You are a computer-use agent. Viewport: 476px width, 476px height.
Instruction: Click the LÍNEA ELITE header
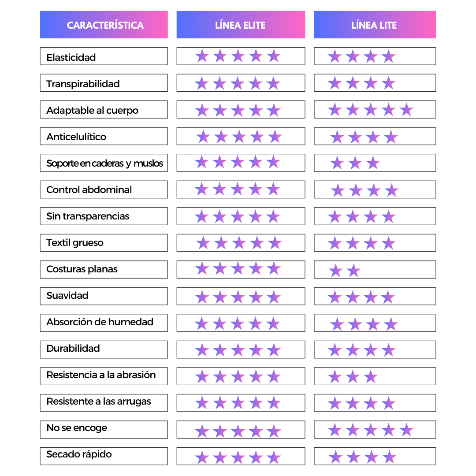coord(241,25)
